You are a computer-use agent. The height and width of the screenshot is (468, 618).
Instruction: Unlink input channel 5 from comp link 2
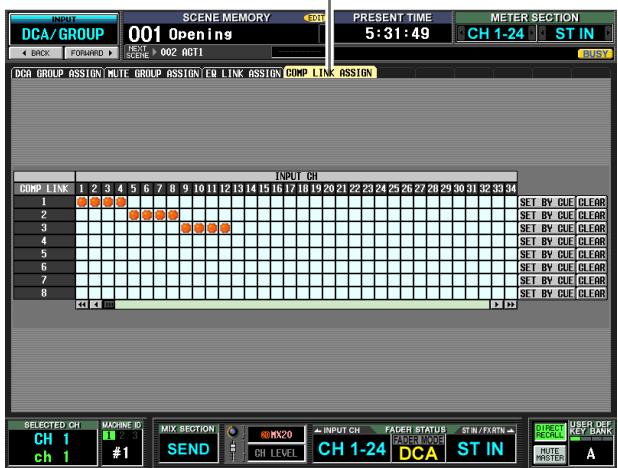click(x=134, y=215)
